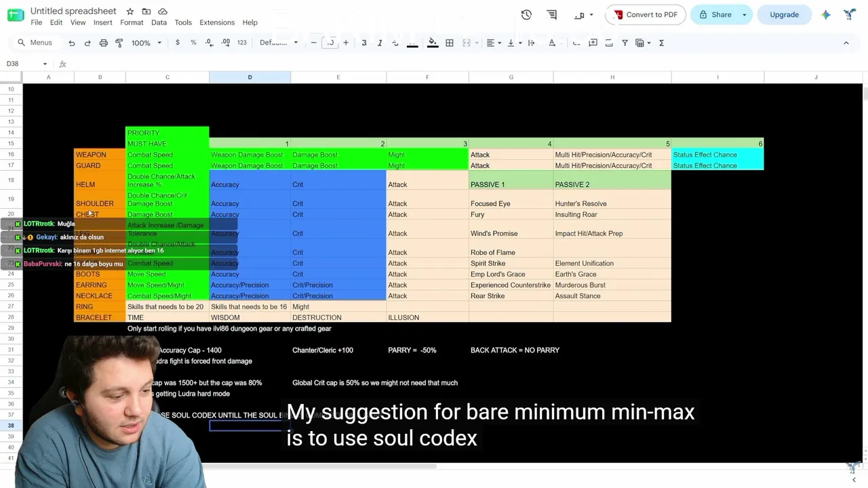The height and width of the screenshot is (488, 868).
Task: Open version history clock icon
Action: (526, 15)
